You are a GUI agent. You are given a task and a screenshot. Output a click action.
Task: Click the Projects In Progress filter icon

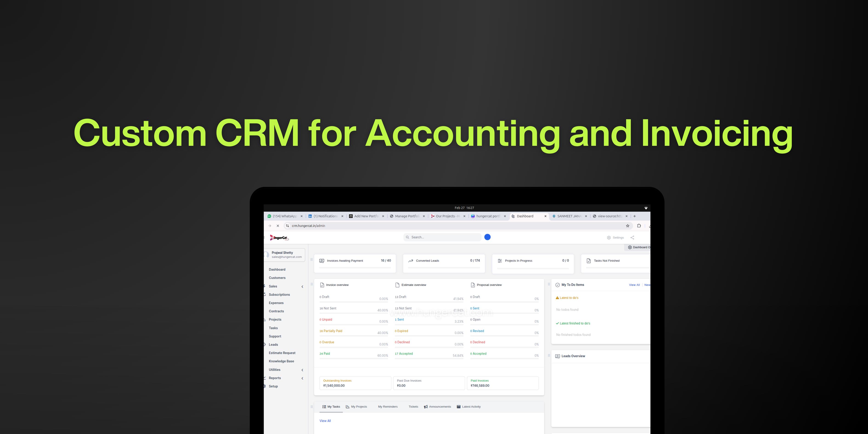pos(500,260)
